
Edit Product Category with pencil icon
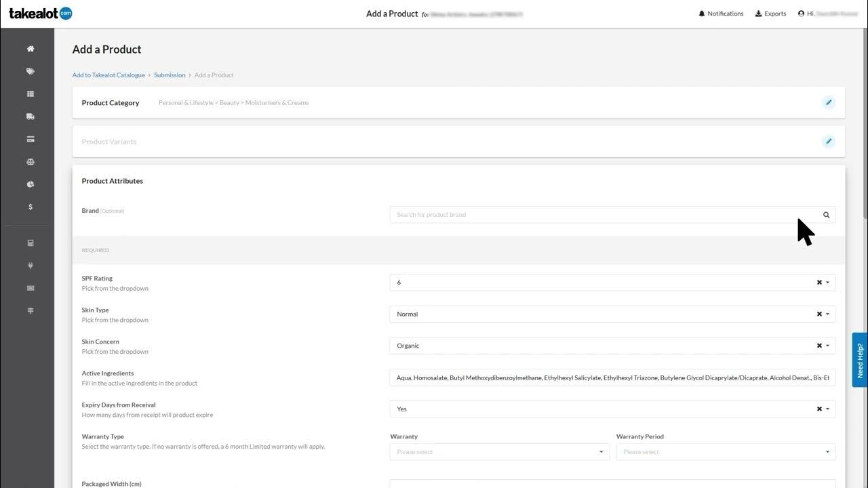(828, 102)
